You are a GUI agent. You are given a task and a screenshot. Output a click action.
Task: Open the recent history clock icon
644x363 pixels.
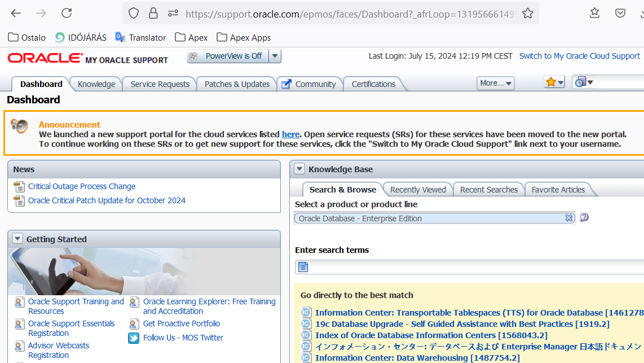[583, 82]
